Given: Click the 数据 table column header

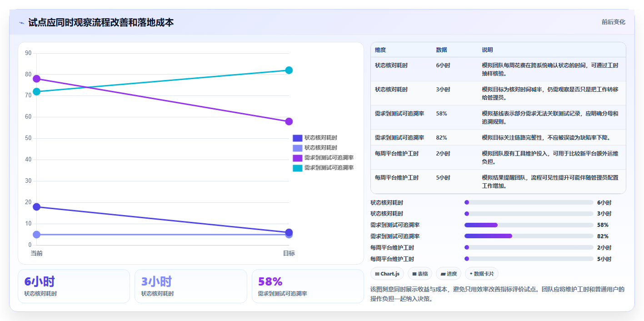Looking at the screenshot, I should click(x=441, y=50).
